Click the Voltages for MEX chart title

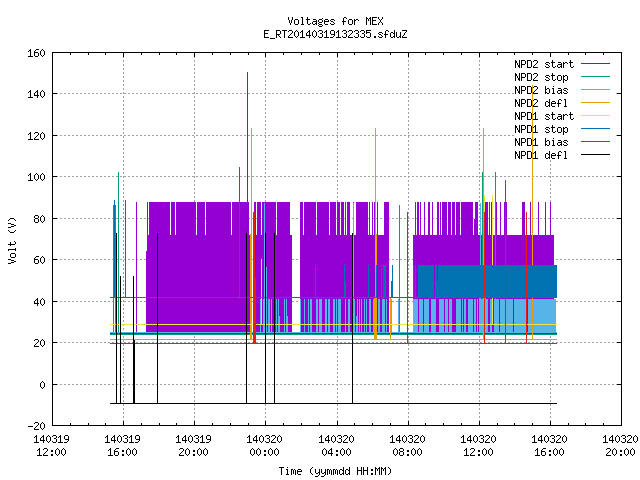coord(335,21)
